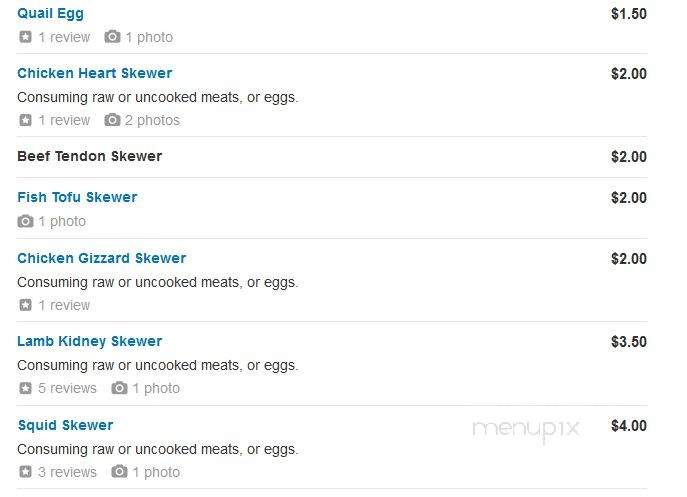Open the Quail Egg menu item link
Viewport: 687px width, 497px height.
tap(50, 14)
